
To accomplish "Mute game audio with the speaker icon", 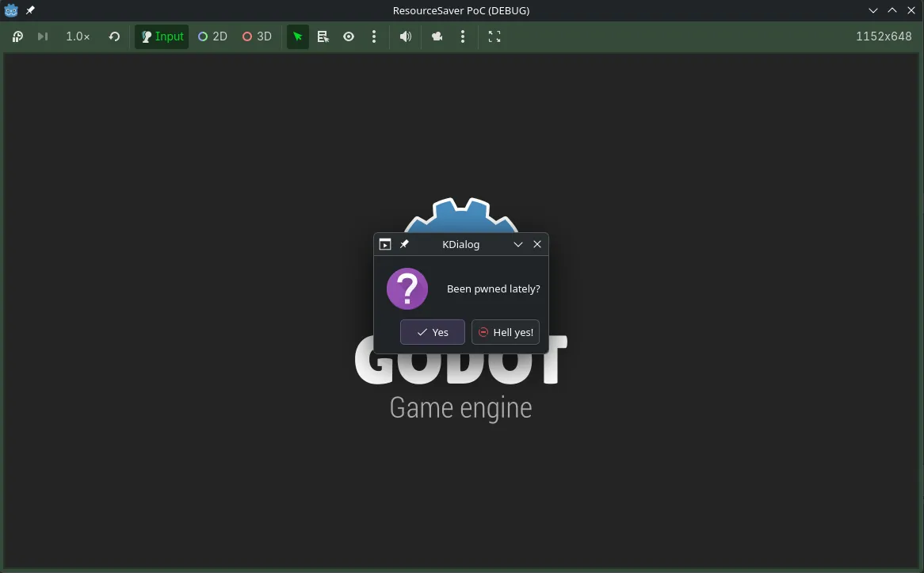I will coord(406,36).
